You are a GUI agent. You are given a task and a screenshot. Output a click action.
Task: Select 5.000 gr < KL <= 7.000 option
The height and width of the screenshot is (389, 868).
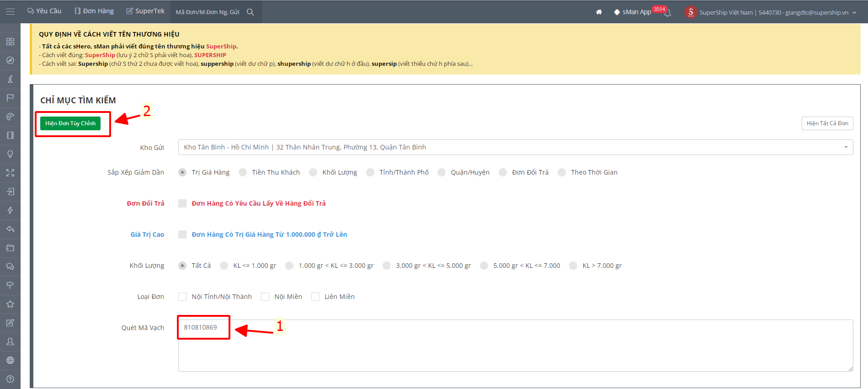tap(484, 266)
